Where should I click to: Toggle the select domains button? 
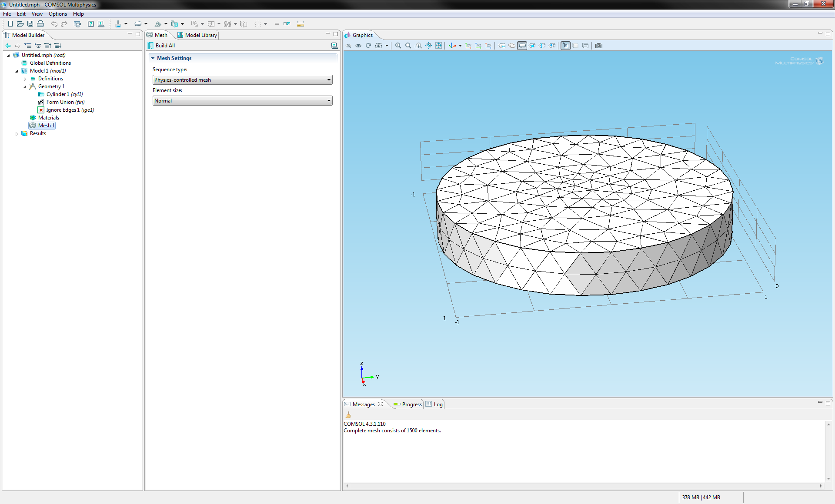pyautogui.click(x=522, y=46)
